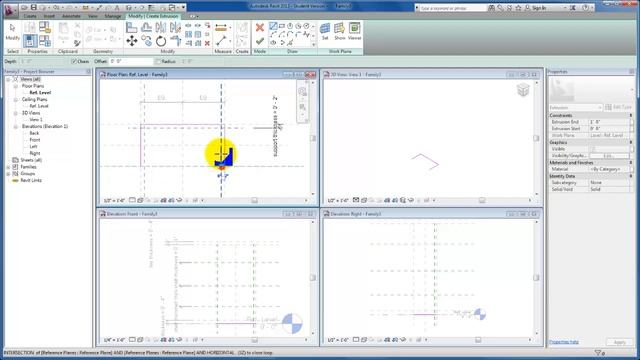Click Sign In in the title bar
Screen dimensions: 640x360
pos(539,8)
